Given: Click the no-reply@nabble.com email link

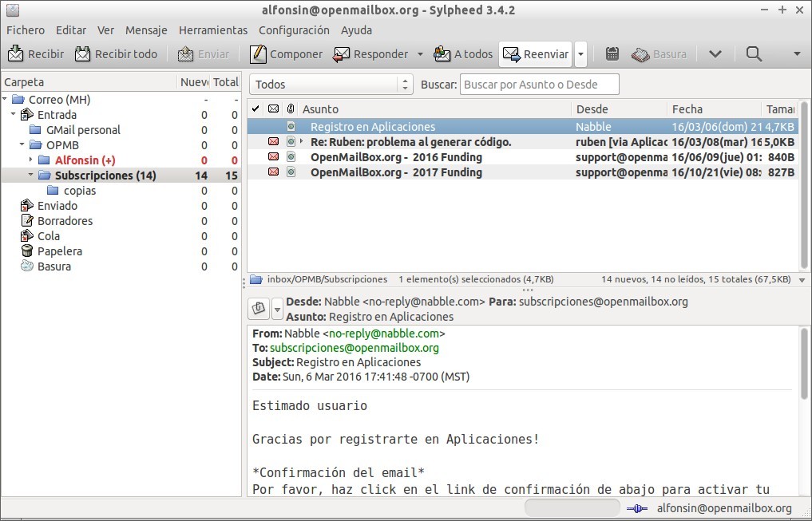Looking at the screenshot, I should tap(384, 334).
